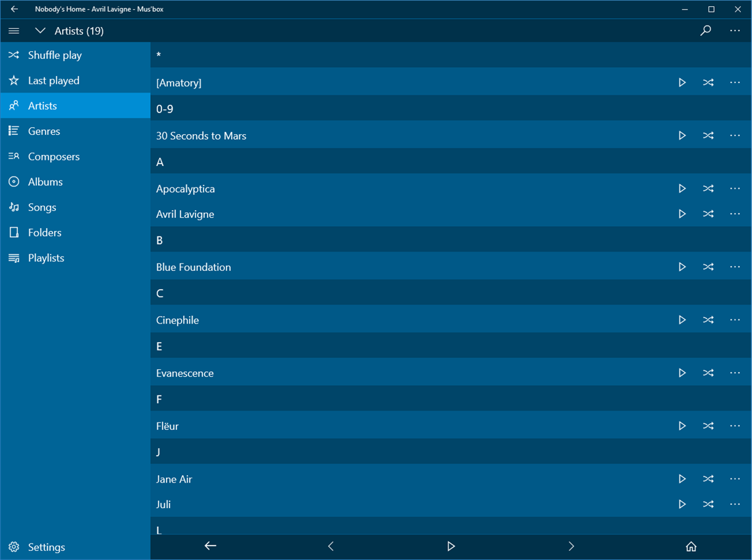Shuffle Cinephile songs

tap(708, 320)
